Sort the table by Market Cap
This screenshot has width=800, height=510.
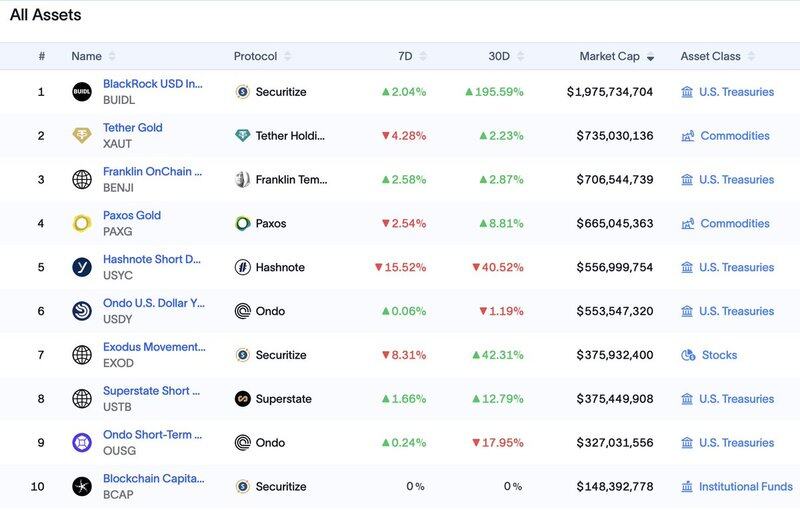616,57
